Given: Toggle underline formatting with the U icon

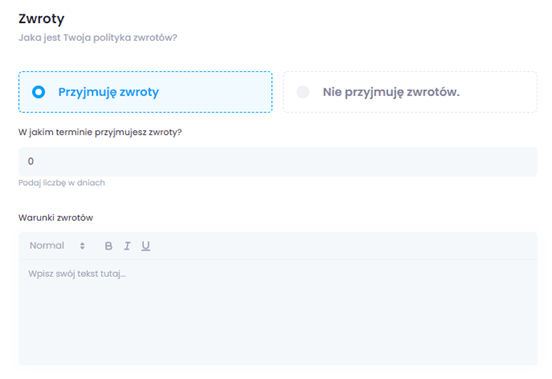Looking at the screenshot, I should coord(146,246).
